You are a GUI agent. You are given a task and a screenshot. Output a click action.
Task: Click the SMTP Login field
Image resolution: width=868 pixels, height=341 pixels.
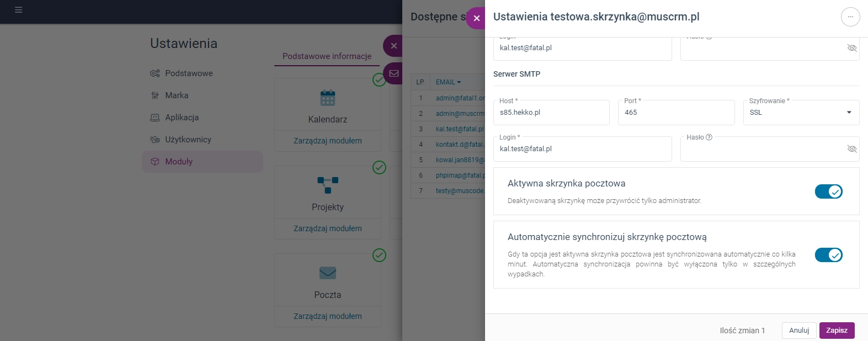pos(583,149)
